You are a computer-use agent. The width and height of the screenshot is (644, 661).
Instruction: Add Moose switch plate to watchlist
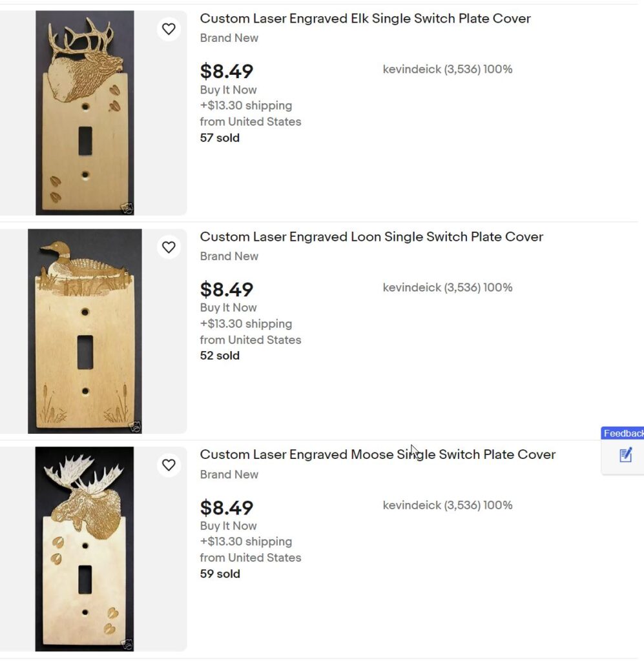click(169, 465)
